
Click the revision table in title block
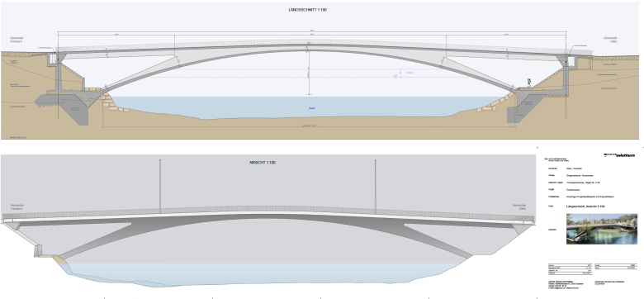pyautogui.click(x=571, y=268)
